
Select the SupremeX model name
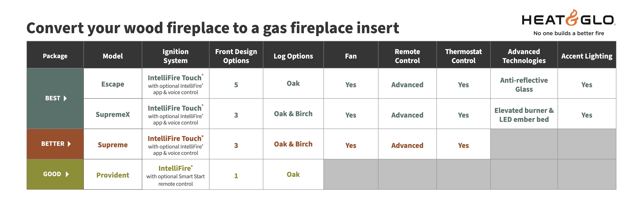(113, 115)
